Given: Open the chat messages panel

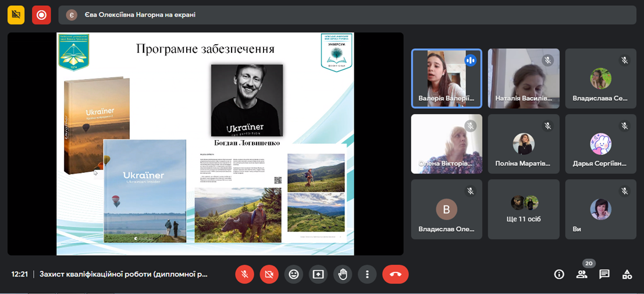Looking at the screenshot, I should (x=604, y=274).
